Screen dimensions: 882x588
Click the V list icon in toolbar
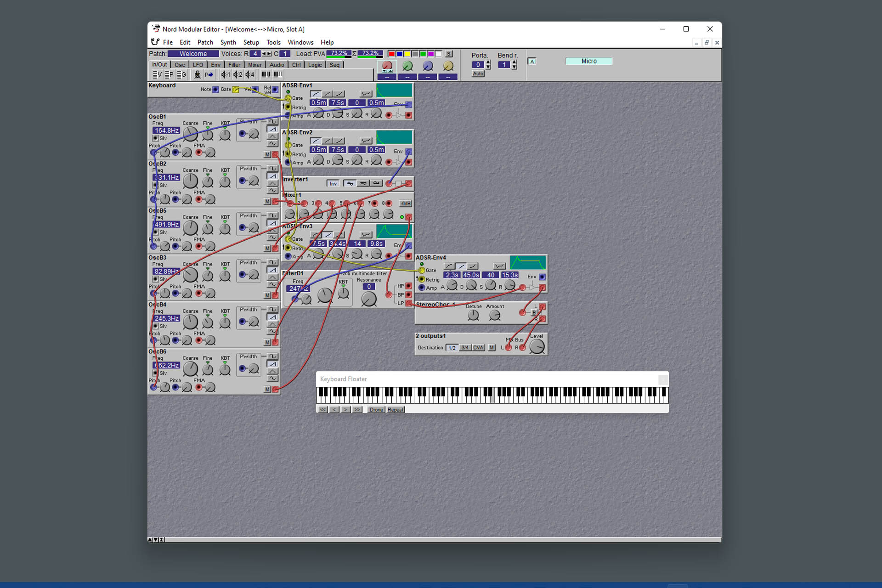pos(157,74)
